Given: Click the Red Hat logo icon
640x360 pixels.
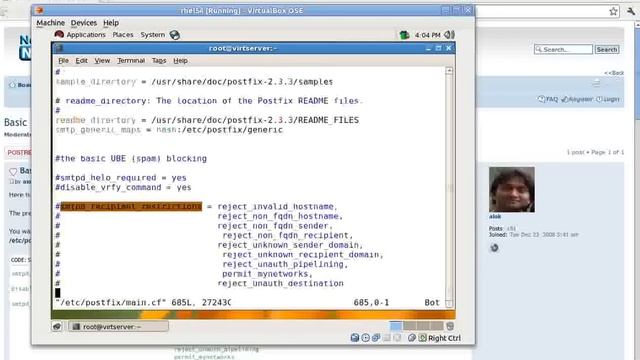Looking at the screenshot, I should [59, 35].
